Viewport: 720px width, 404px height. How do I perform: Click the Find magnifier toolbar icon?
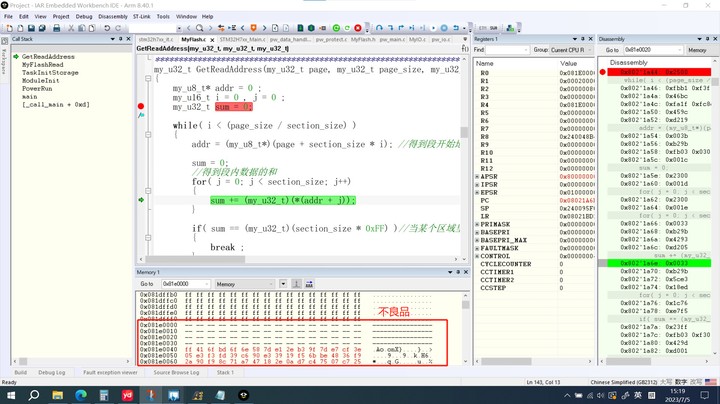pyautogui.click(x=199, y=28)
